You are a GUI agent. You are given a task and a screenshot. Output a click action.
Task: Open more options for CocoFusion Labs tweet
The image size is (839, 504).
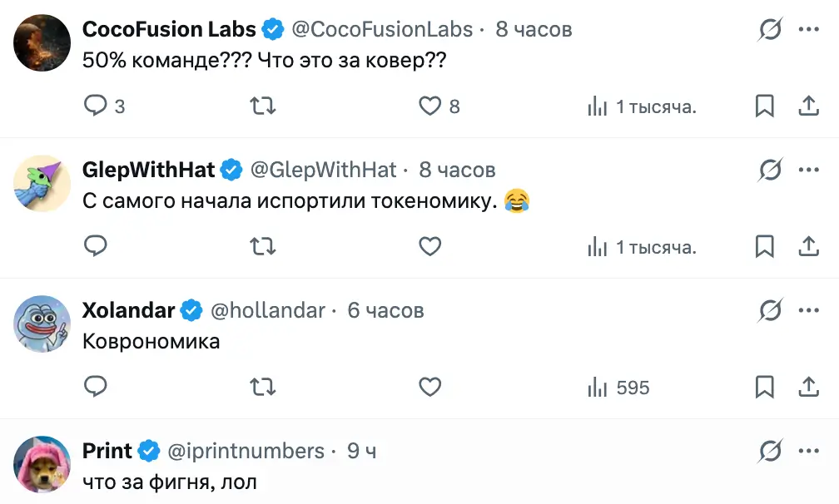[x=809, y=30]
